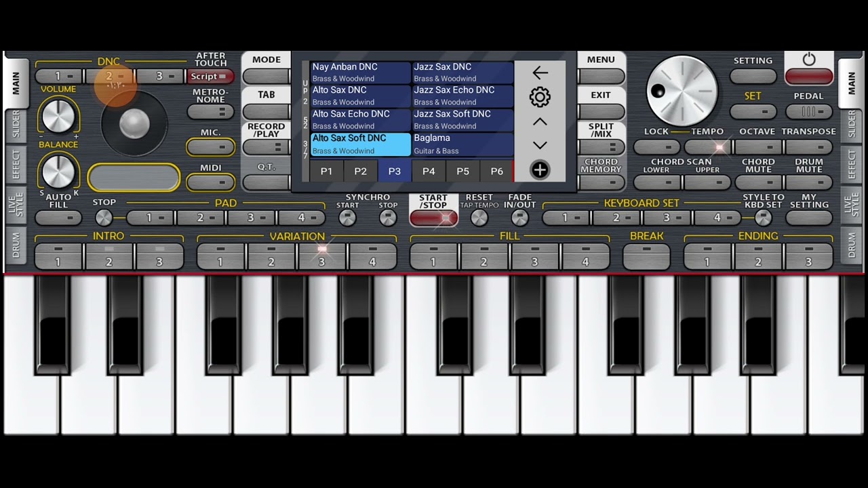Select Intro 2

[109, 256]
